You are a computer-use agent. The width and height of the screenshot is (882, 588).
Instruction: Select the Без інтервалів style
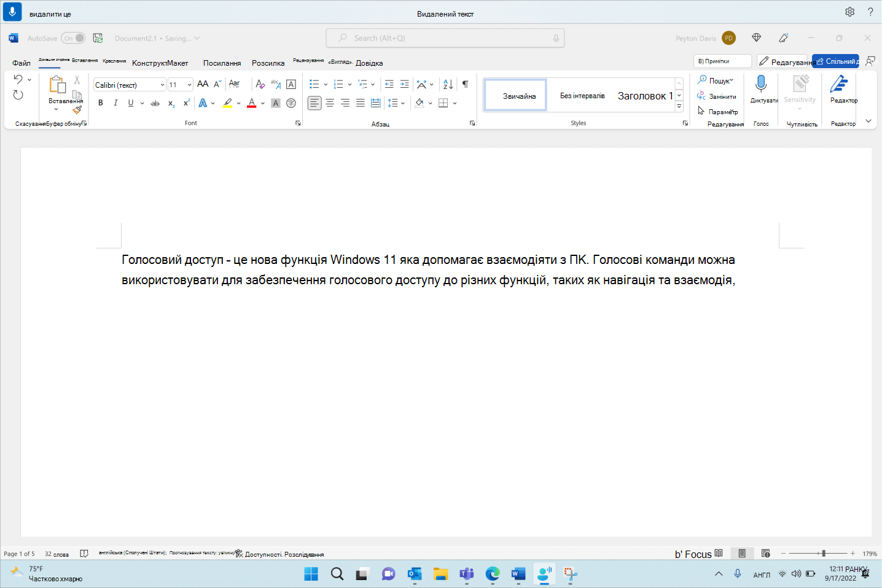point(582,96)
